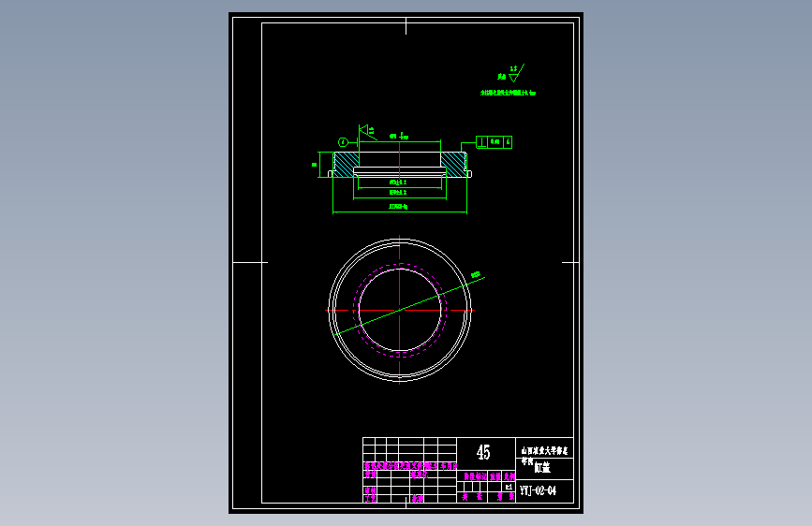
Task: Select the scale cell "1:1" in title block
Action: [x=509, y=487]
